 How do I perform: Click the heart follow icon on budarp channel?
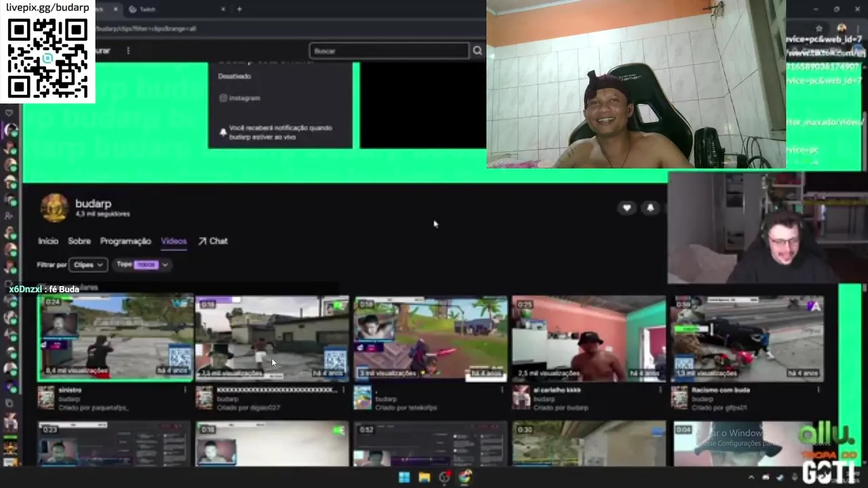pos(627,208)
